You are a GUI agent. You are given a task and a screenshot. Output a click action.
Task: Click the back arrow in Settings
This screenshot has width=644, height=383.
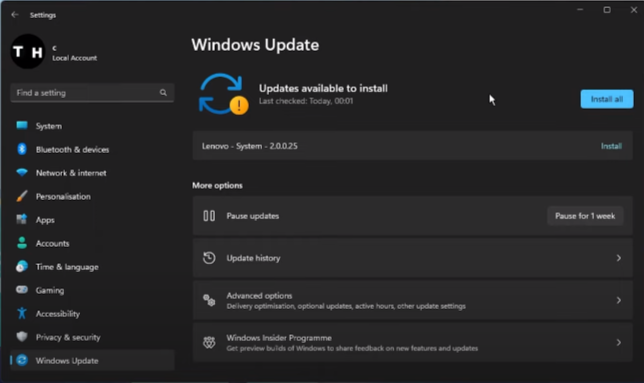15,15
